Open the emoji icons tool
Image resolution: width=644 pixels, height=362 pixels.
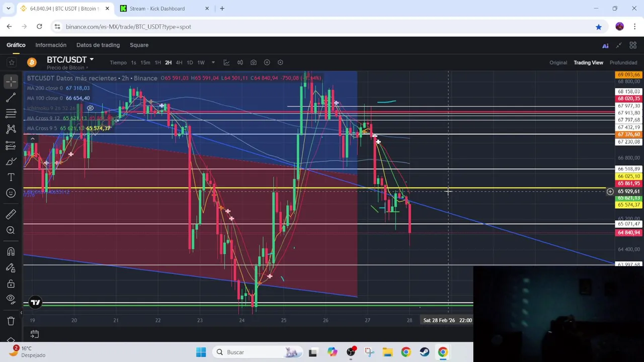11,193
